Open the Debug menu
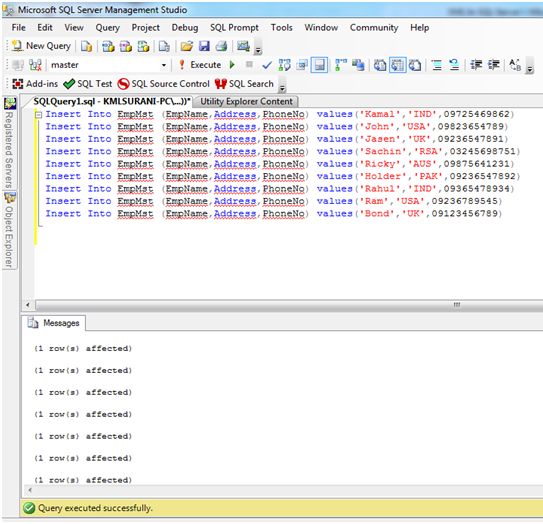The image size is (543, 524). point(185,28)
